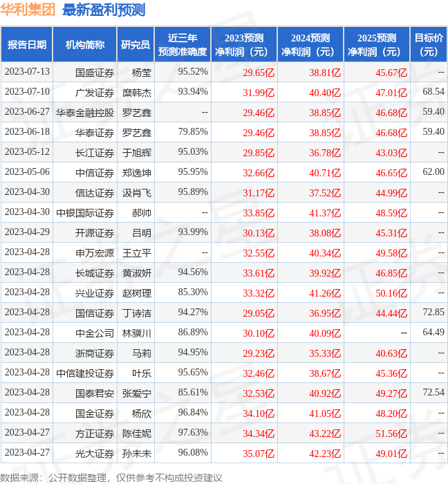The width and height of the screenshot is (448, 484).
Task: Click the 机构简称 column header
Action: (84, 45)
